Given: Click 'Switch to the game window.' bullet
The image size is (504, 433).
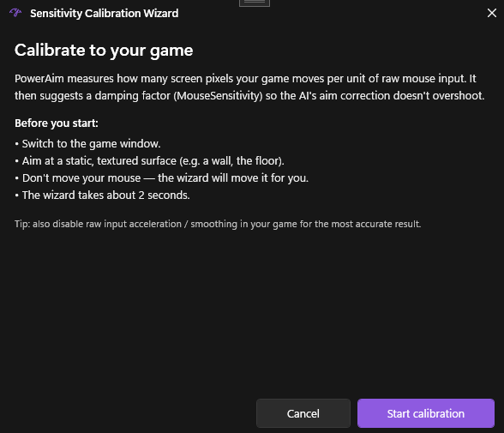Looking at the screenshot, I should click(87, 144).
